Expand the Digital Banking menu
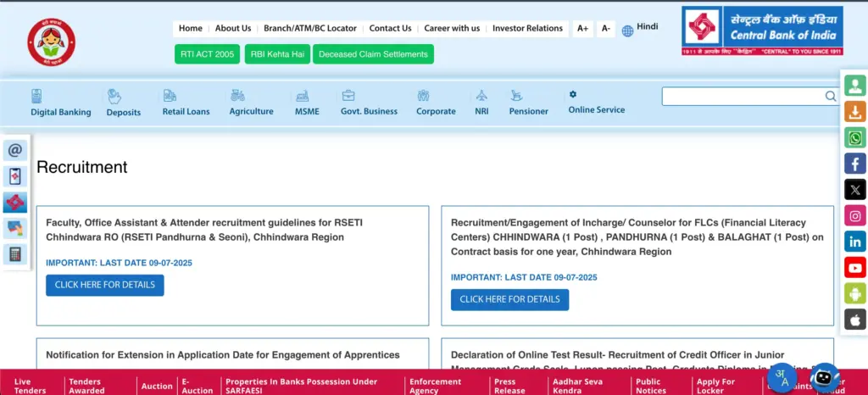The height and width of the screenshot is (395, 868). 61,103
